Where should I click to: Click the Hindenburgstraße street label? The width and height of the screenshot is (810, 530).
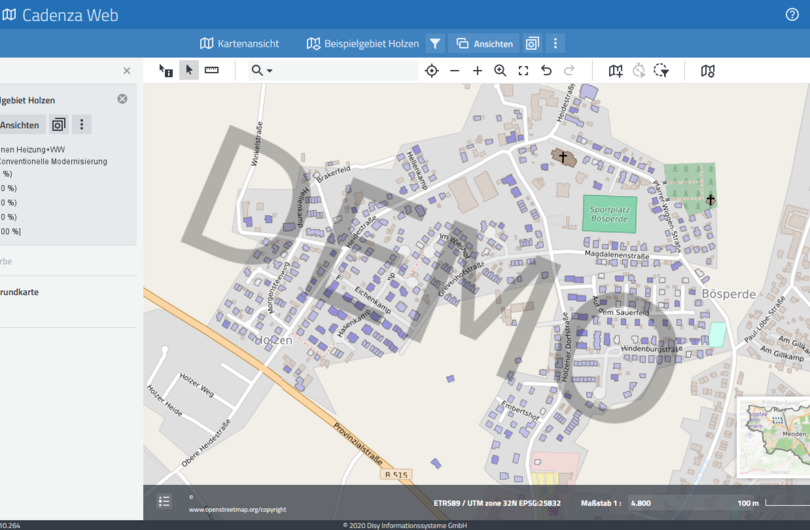pos(651,349)
